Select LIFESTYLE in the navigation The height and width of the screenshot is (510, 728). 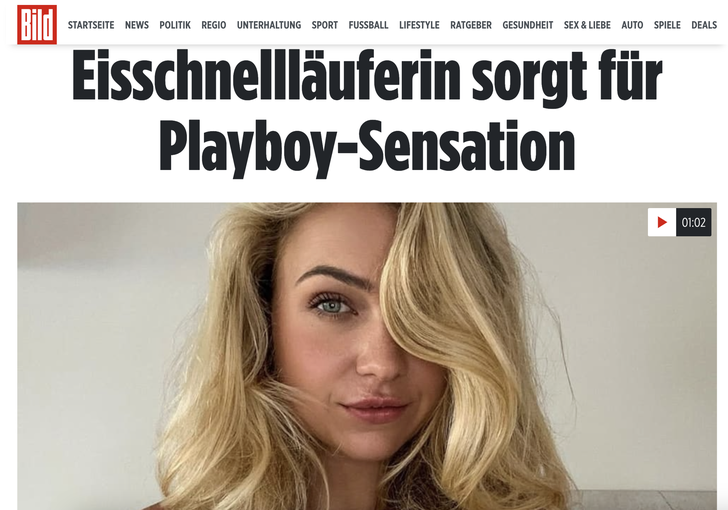point(419,25)
